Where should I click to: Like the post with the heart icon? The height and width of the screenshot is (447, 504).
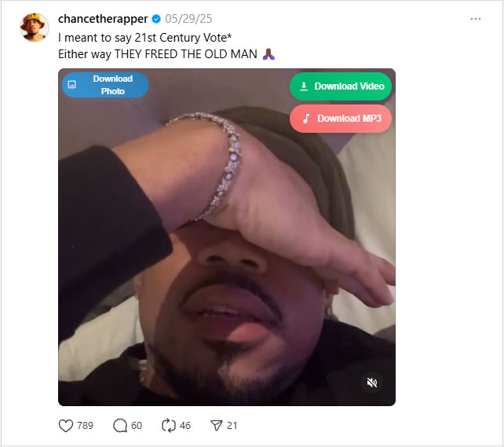[66, 426]
